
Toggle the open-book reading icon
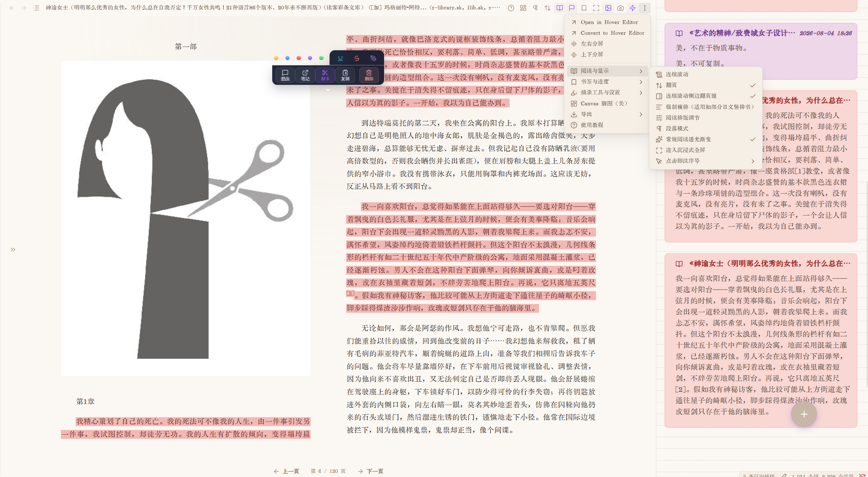560,8
